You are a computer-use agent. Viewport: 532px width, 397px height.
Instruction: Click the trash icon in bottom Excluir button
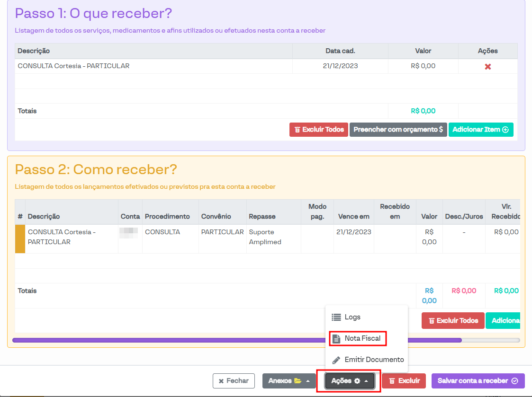coord(392,381)
